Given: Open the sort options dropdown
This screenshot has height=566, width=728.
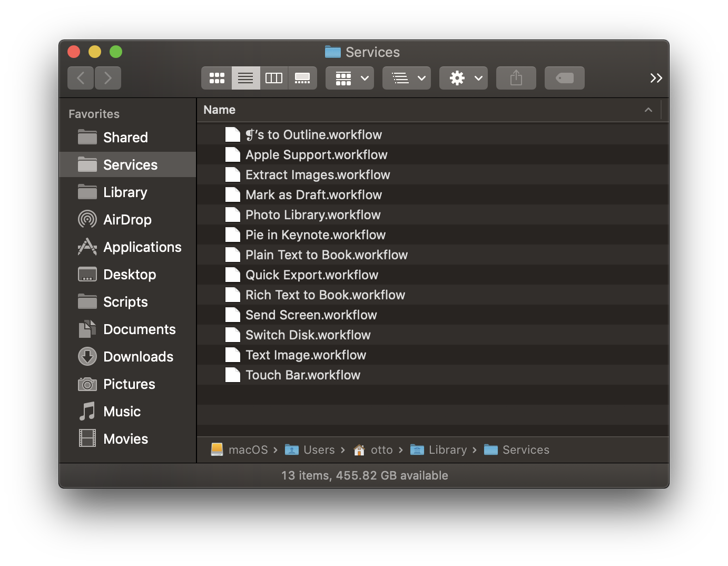Looking at the screenshot, I should [x=406, y=77].
